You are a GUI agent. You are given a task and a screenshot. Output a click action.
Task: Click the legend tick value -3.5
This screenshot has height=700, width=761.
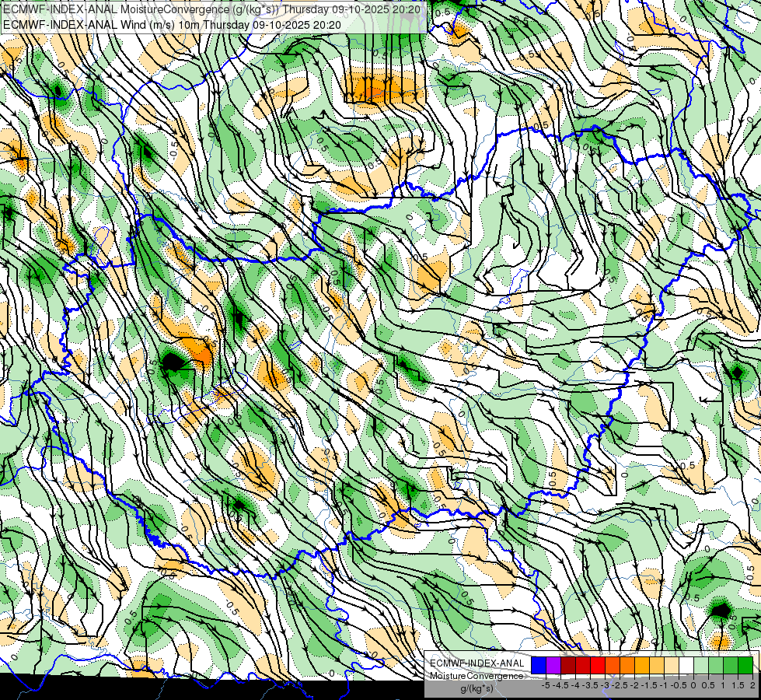(590, 685)
